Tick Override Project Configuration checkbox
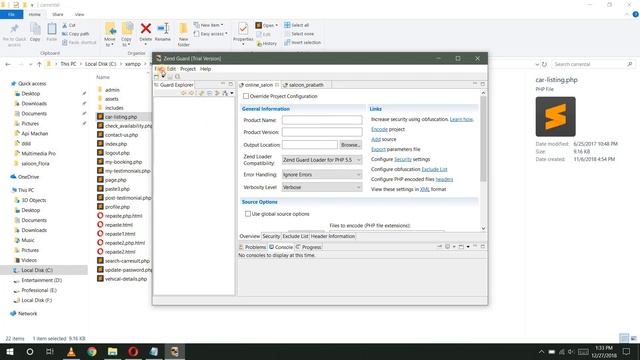The height and width of the screenshot is (360, 640). 246,96
